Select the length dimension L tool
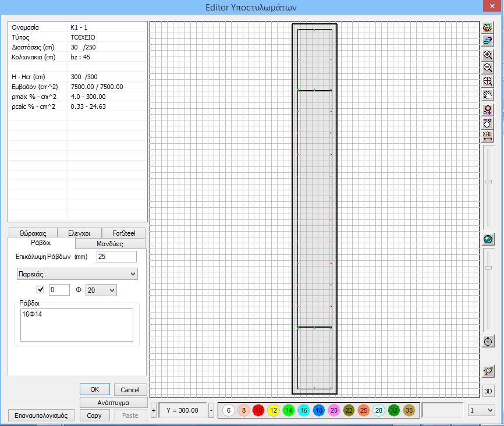Screen dimensions: 504x426 pos(488,136)
